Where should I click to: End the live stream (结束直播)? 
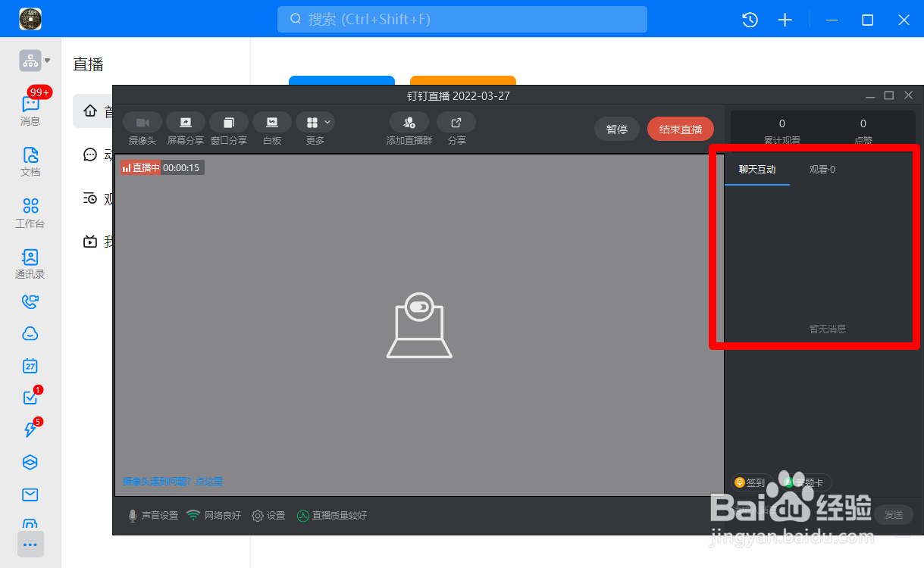click(681, 129)
